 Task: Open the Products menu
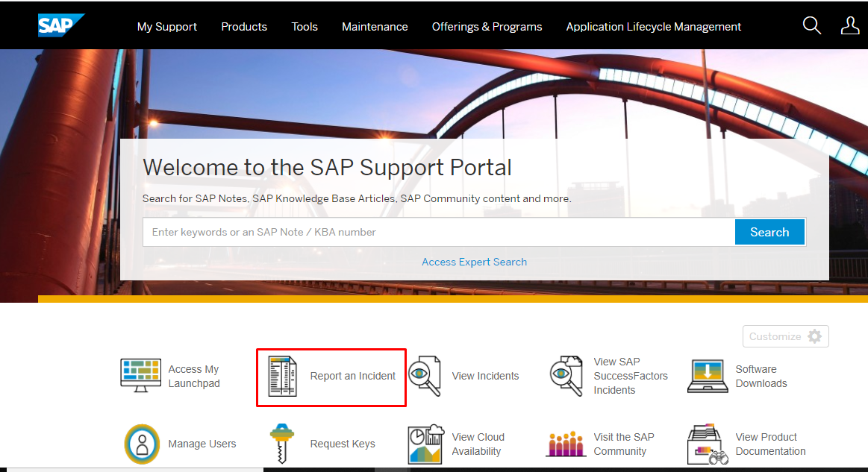click(x=244, y=27)
